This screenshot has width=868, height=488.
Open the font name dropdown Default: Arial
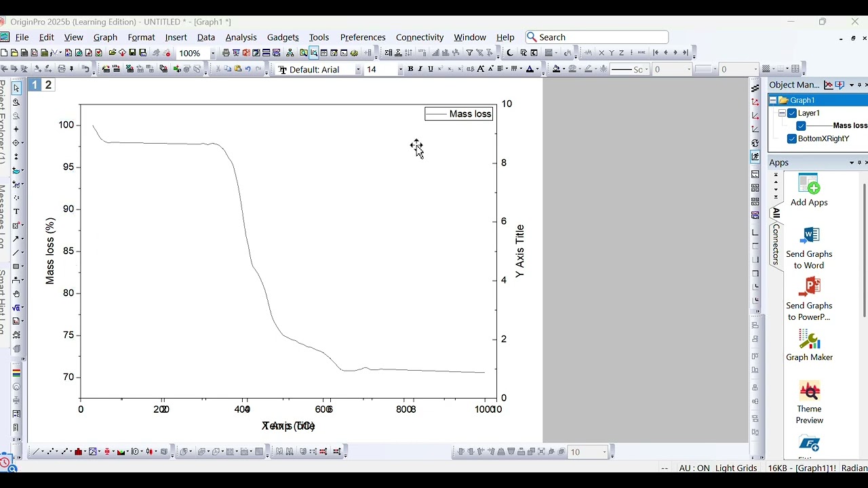pos(358,69)
